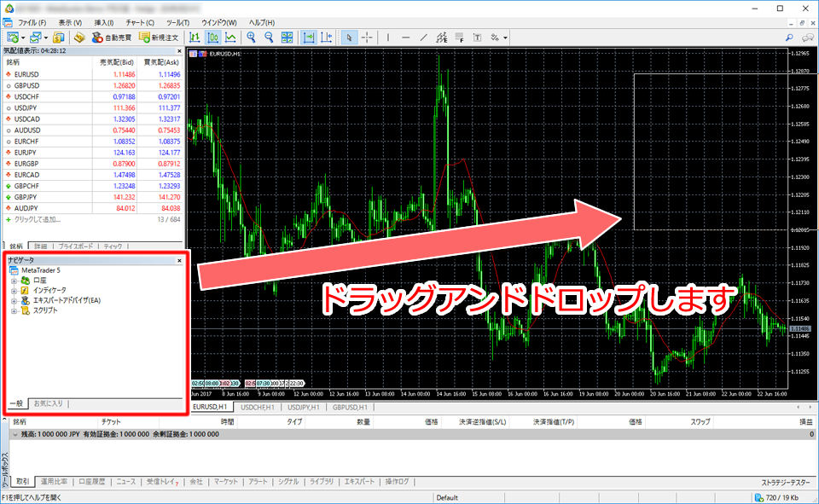Switch the chart to candlestick view

click(214, 37)
